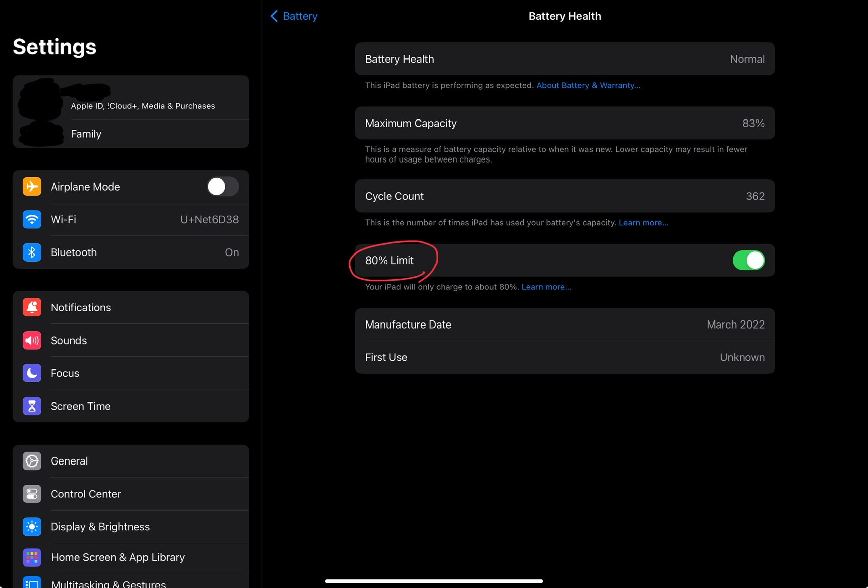Tap the Sounds speaker icon

[32, 341]
